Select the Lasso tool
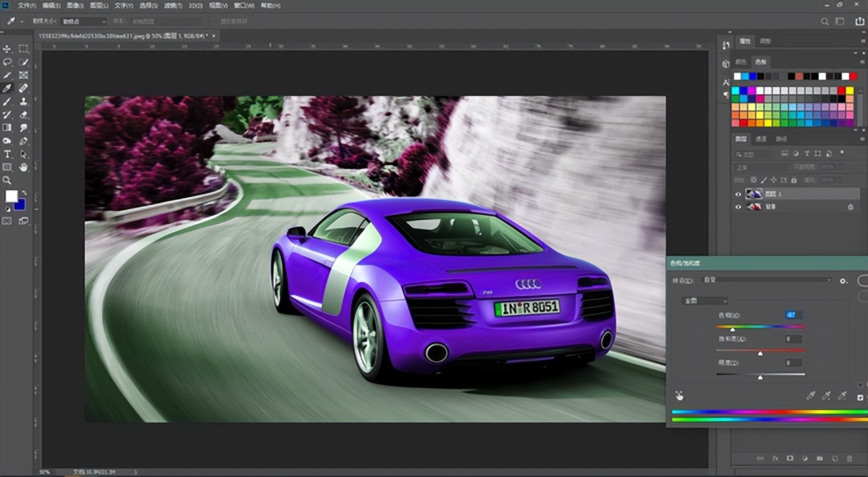Image resolution: width=868 pixels, height=477 pixels. 7,62
